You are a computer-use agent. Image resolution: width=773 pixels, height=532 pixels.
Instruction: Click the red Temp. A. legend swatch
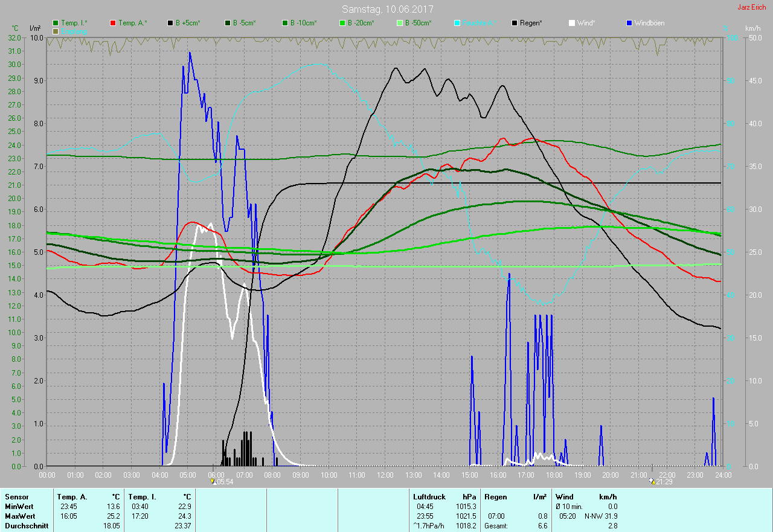pos(114,23)
